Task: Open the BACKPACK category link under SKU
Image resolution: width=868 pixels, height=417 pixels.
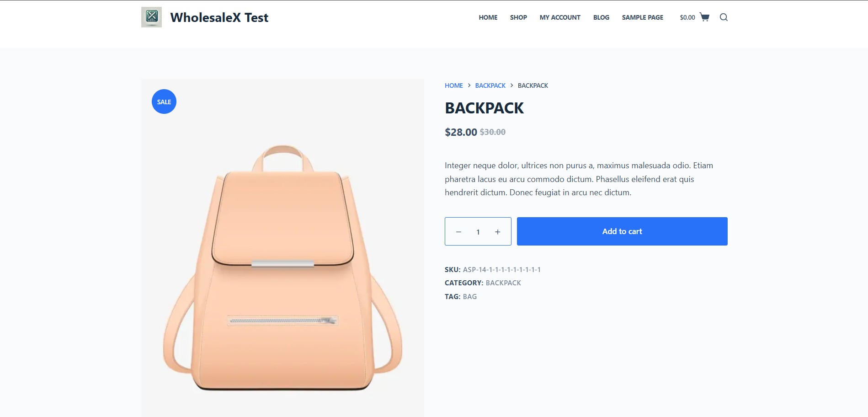Action: (503, 283)
